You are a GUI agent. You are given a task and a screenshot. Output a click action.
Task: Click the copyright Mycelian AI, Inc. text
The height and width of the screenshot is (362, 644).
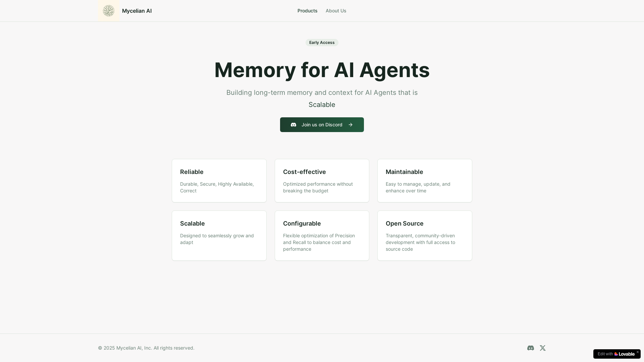coord(146,348)
